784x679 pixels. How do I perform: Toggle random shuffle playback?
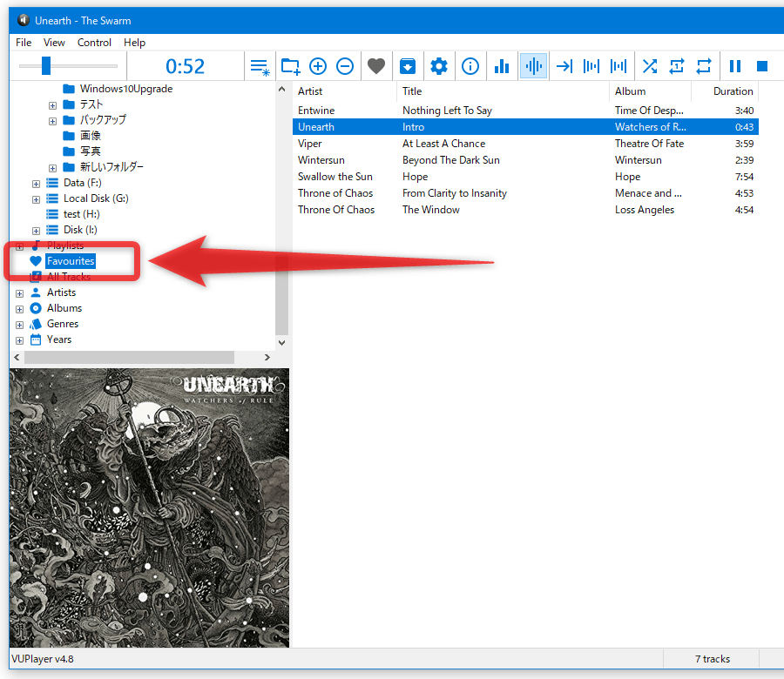650,66
